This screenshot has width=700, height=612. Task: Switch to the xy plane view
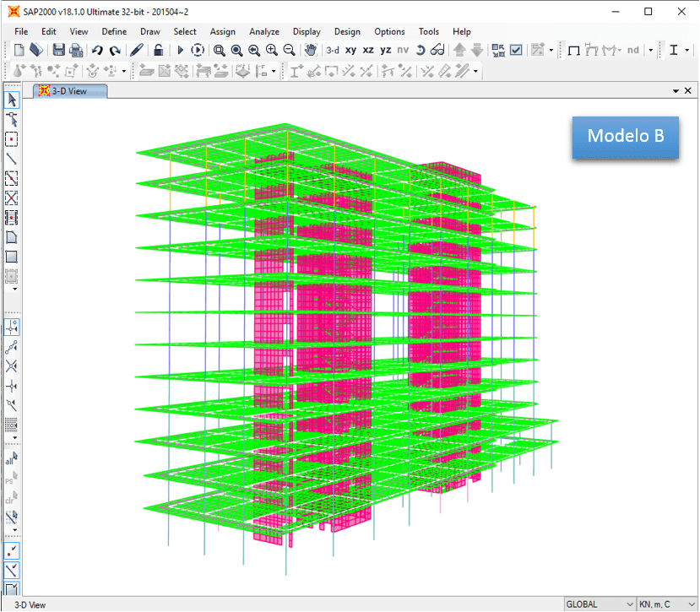(350, 50)
